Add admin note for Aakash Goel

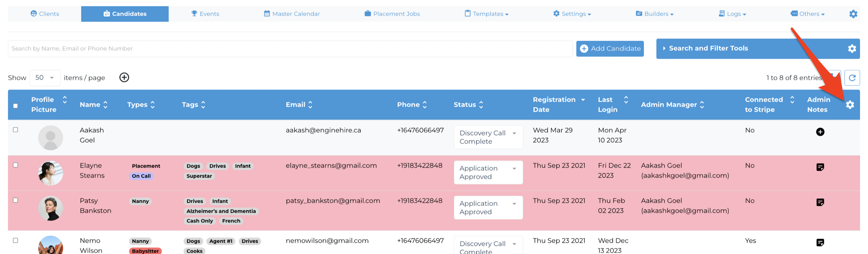point(820,132)
